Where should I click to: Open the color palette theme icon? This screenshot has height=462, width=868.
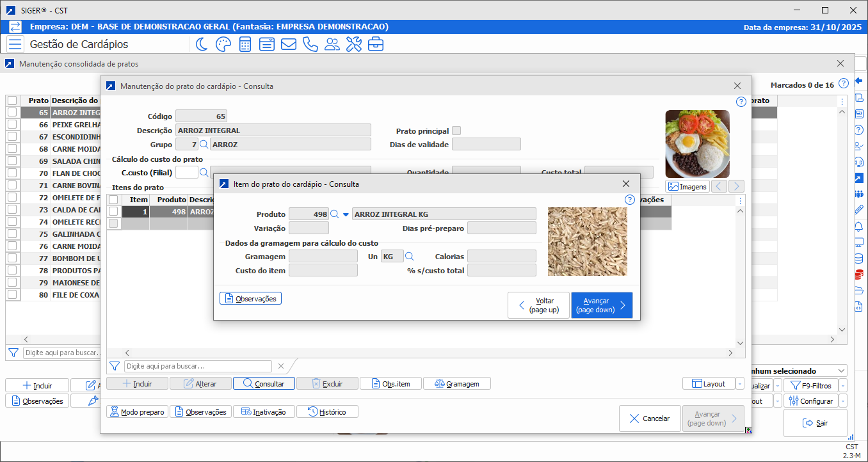point(223,44)
